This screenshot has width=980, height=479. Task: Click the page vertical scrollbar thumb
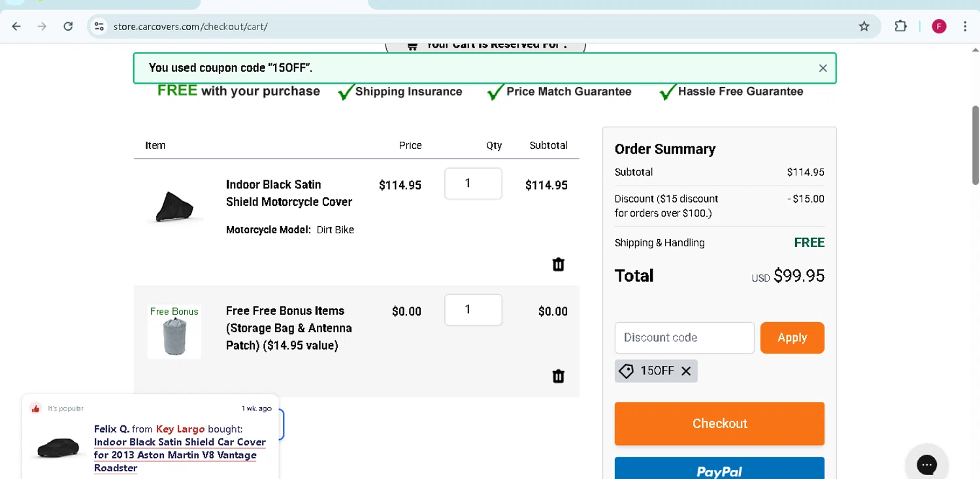click(975, 145)
